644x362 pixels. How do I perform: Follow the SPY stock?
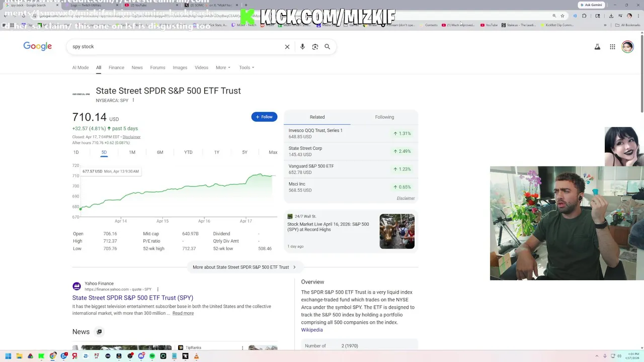coord(264,117)
